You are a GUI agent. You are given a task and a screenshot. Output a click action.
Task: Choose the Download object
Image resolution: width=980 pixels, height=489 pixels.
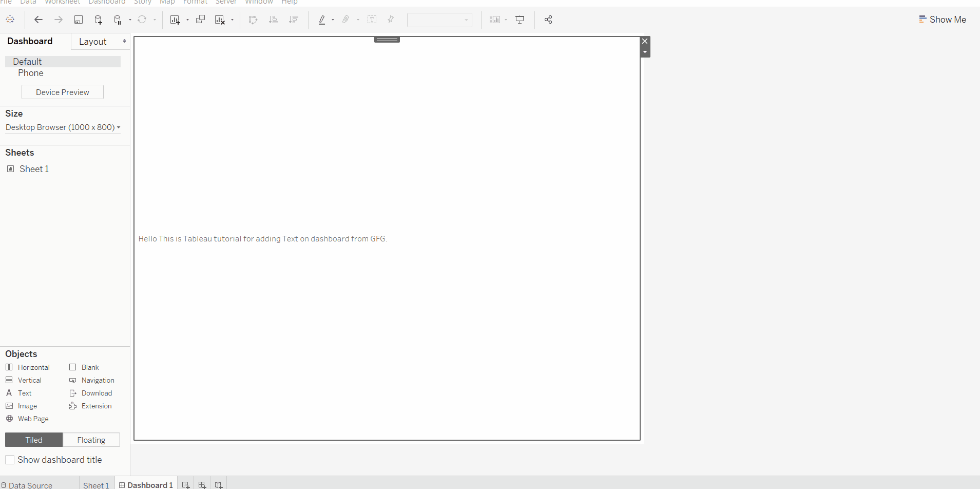click(x=90, y=393)
